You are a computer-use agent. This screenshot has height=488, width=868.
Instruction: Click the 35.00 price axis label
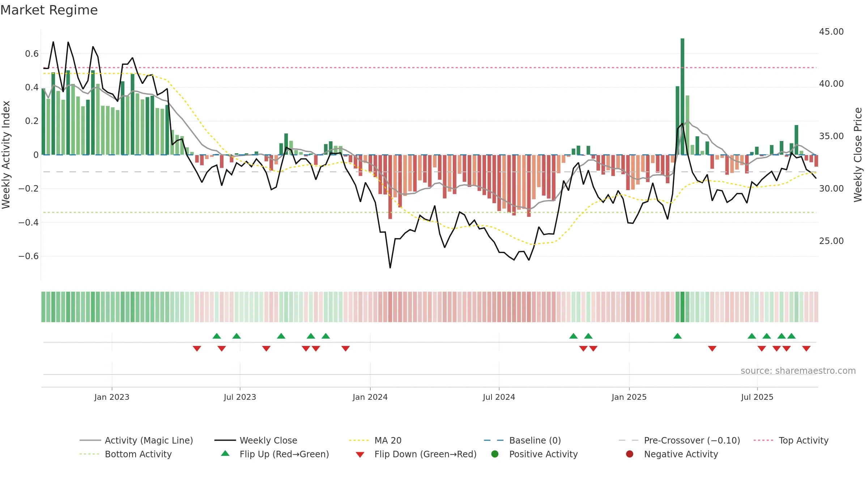tap(831, 136)
